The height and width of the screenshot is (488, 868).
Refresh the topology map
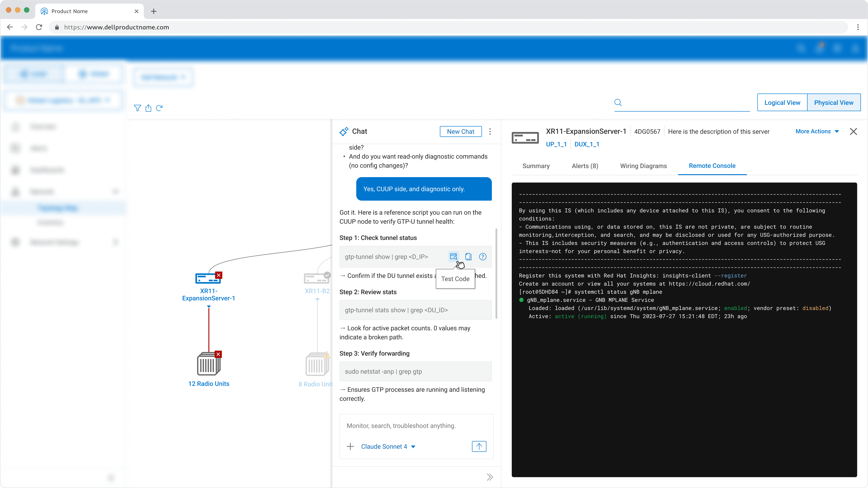[159, 108]
